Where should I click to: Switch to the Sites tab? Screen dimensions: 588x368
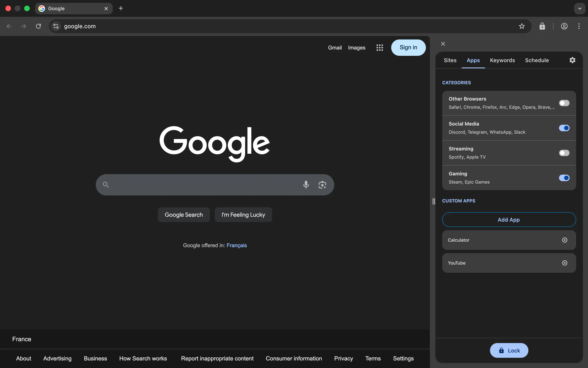click(x=450, y=60)
